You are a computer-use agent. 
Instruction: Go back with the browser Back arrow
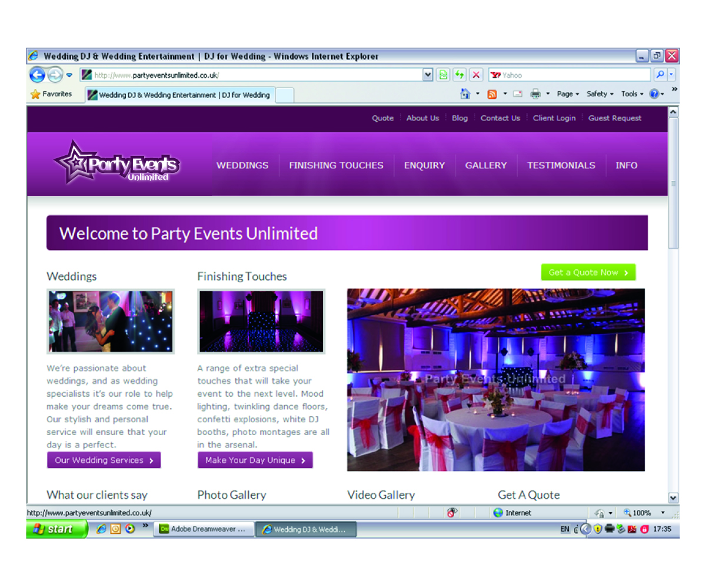(37, 75)
